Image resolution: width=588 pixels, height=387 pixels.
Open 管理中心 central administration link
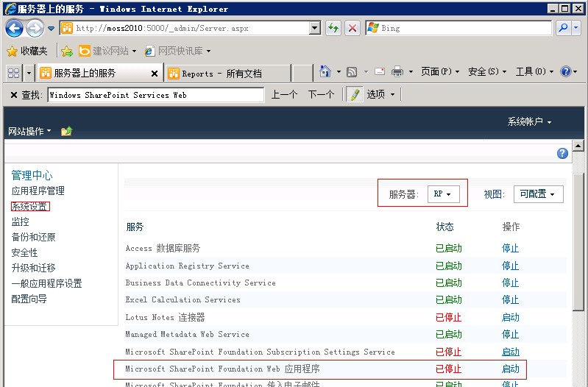[32, 175]
